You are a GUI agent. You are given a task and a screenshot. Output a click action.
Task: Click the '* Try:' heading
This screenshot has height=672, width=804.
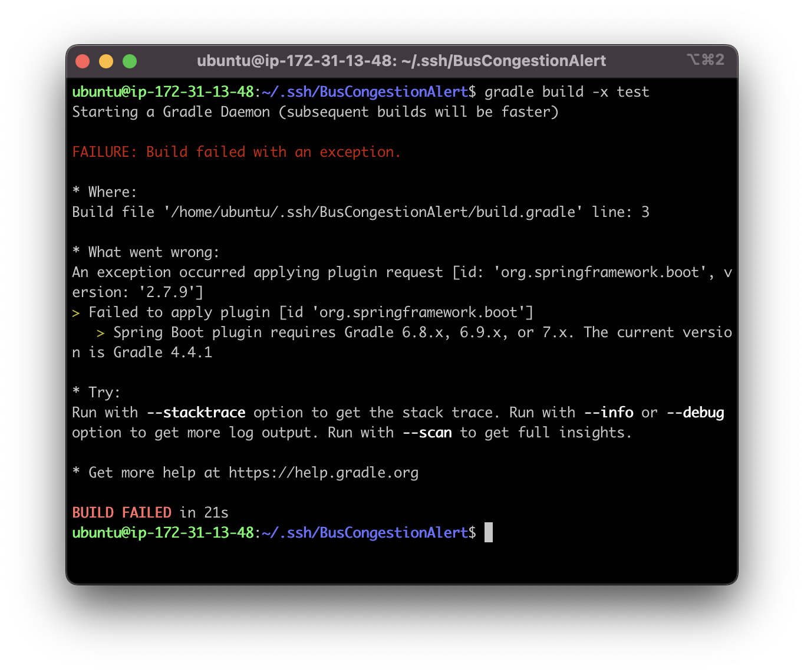click(96, 393)
